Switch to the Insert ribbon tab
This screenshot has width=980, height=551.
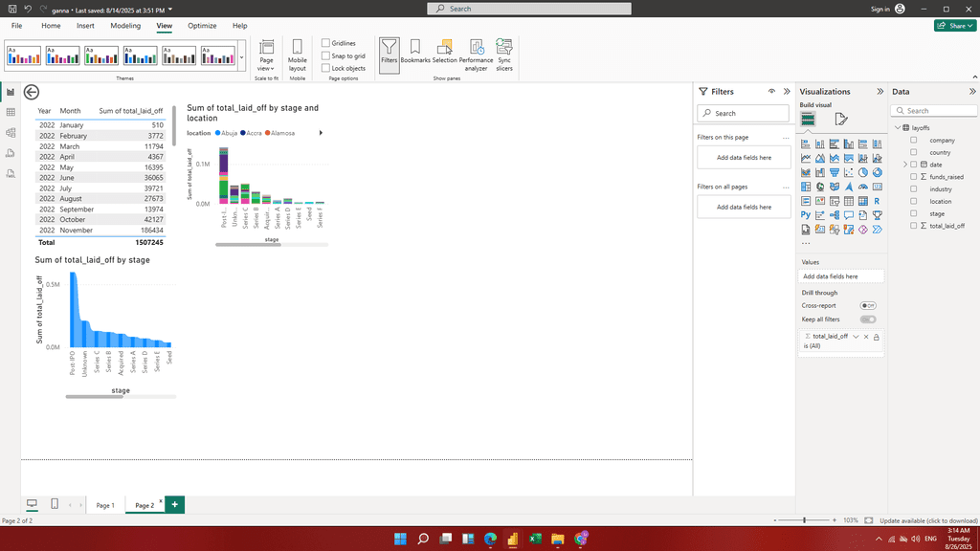coord(85,26)
